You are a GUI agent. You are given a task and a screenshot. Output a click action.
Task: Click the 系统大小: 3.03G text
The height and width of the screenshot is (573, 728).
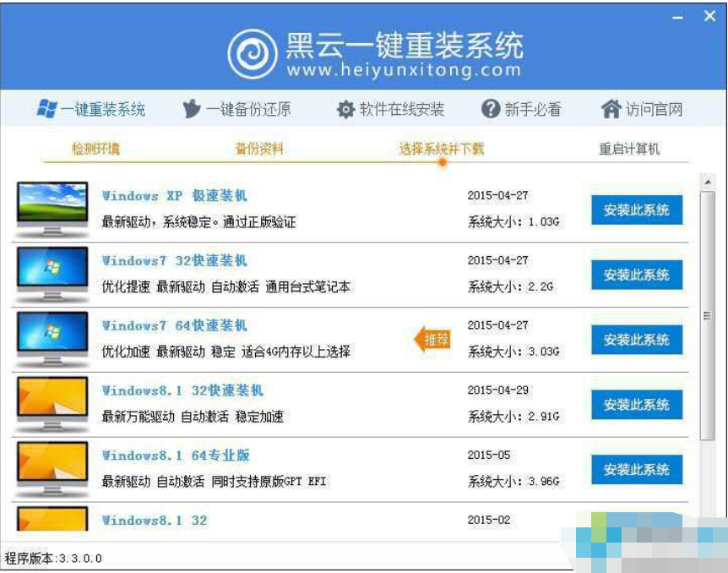(513, 352)
